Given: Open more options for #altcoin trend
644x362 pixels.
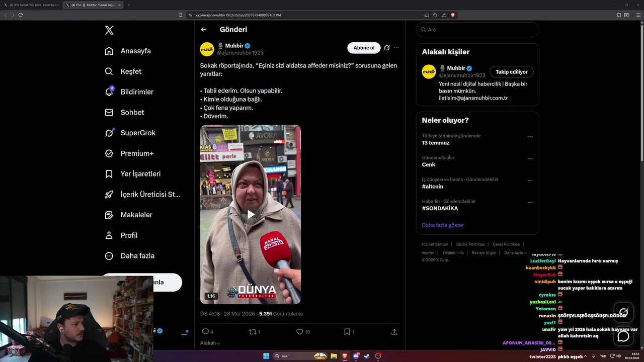Looking at the screenshot, I should [530, 180].
